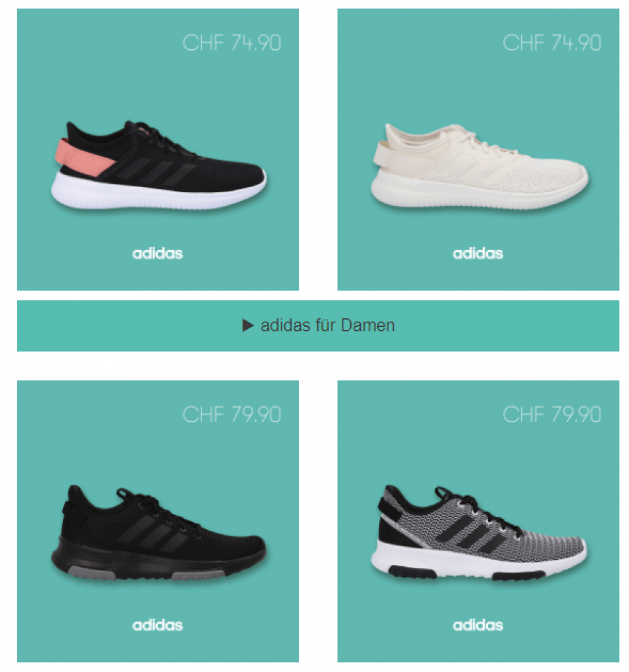Click the black stripes on the grey knit sneaker
Viewport: 629px width, 672px height.
[x=472, y=530]
